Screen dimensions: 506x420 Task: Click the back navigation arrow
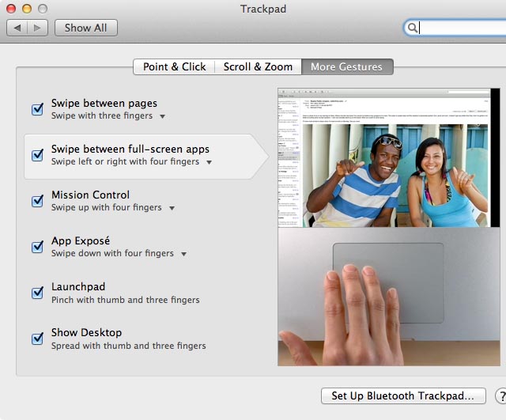point(17,28)
